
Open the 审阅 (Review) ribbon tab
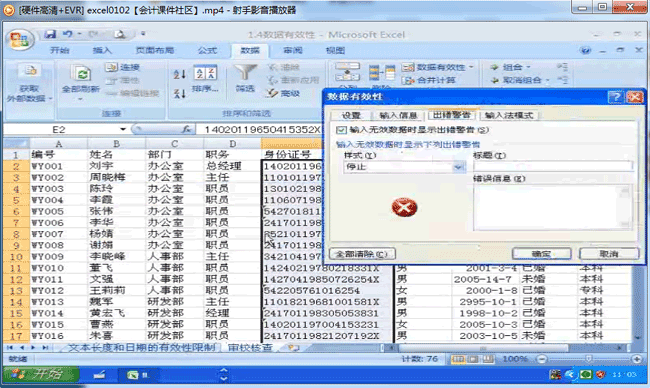(x=293, y=51)
